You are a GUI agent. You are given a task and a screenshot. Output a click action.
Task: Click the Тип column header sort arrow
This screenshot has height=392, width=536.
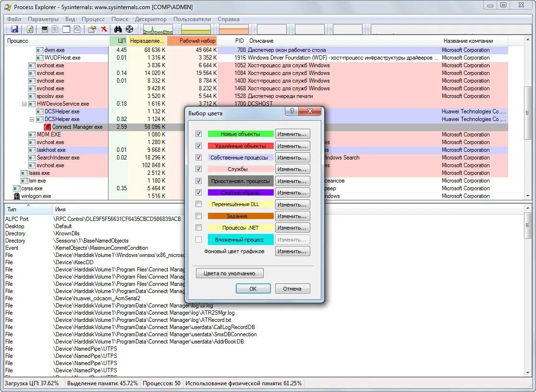point(28,205)
